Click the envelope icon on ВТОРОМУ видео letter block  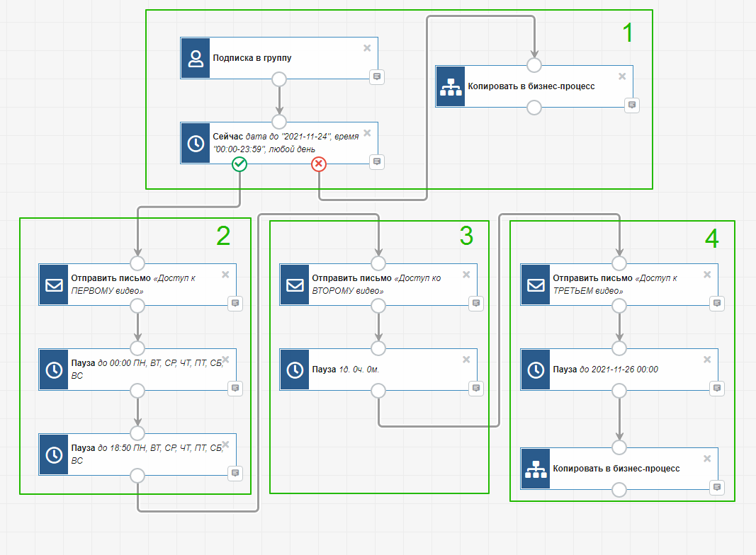coord(295,285)
